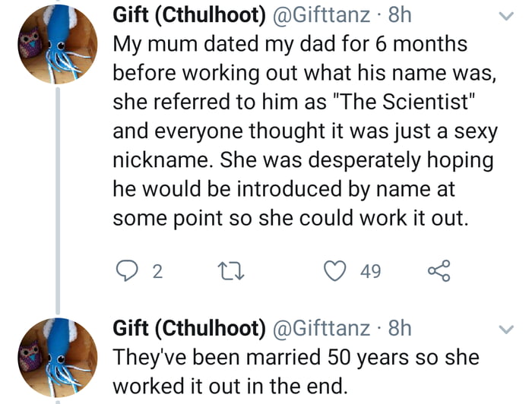532x404 pixels.
Task: Expand the options arrow on the second tweet
Action: click(505, 329)
